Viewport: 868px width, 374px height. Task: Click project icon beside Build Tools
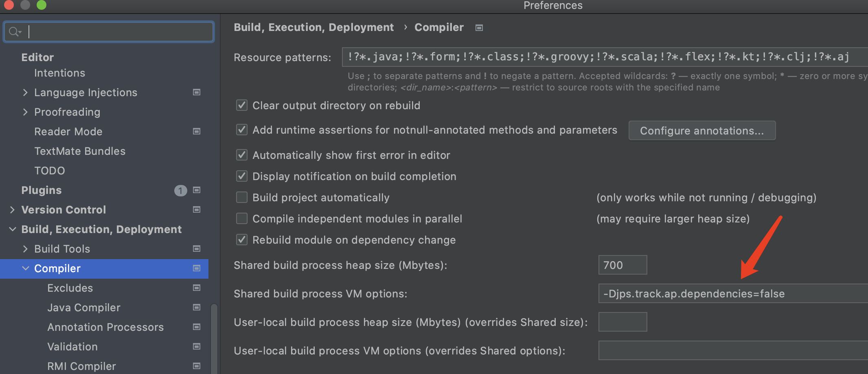[197, 249]
